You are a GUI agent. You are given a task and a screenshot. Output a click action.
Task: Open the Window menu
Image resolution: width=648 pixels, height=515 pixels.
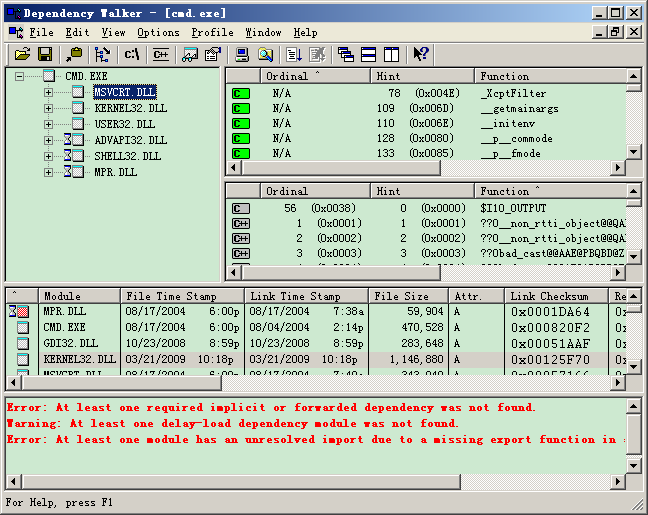tap(263, 32)
